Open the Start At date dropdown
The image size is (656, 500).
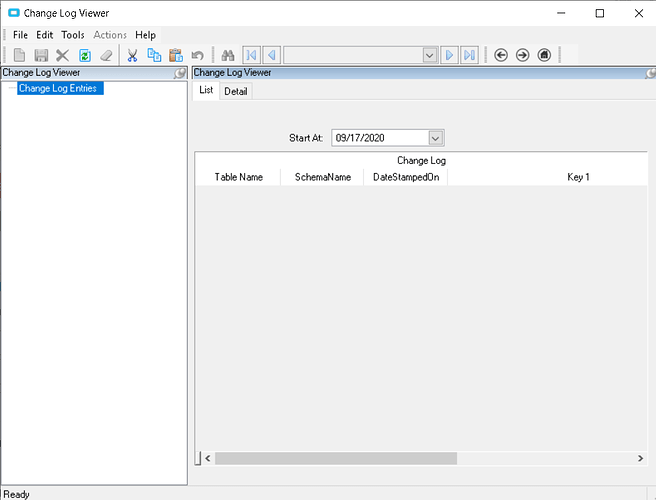pyautogui.click(x=436, y=138)
